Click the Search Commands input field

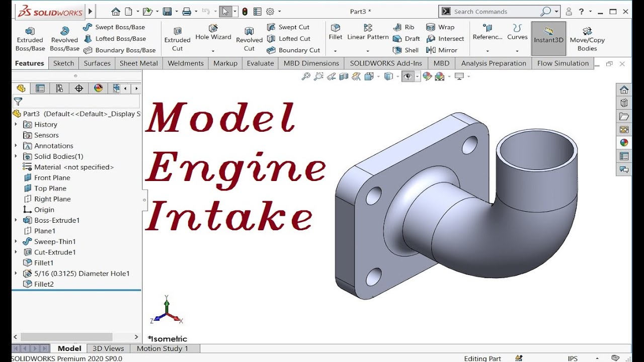point(496,12)
